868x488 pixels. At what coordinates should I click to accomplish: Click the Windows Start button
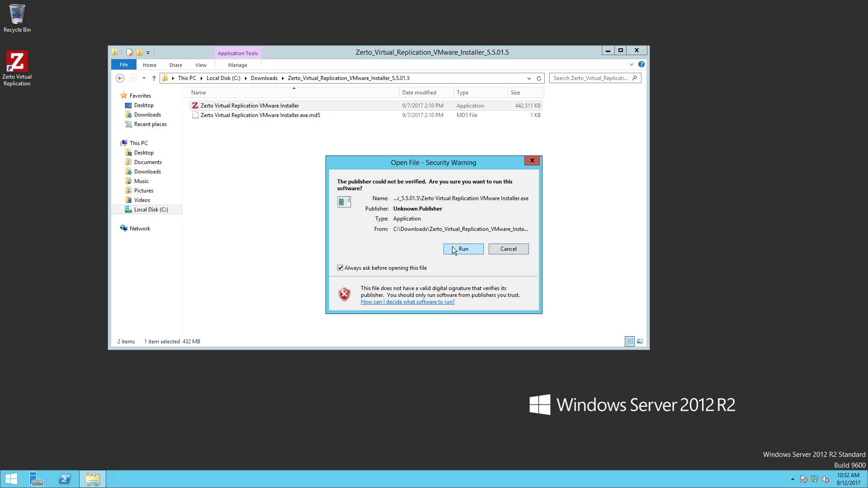click(11, 479)
